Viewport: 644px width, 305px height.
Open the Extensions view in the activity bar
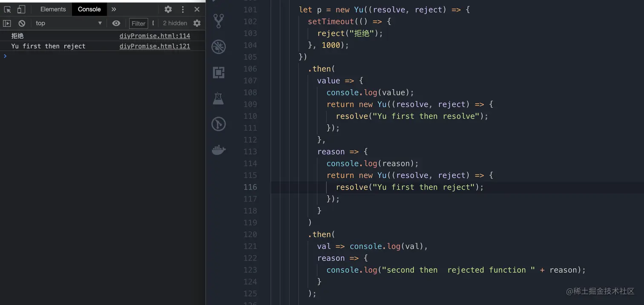218,72
